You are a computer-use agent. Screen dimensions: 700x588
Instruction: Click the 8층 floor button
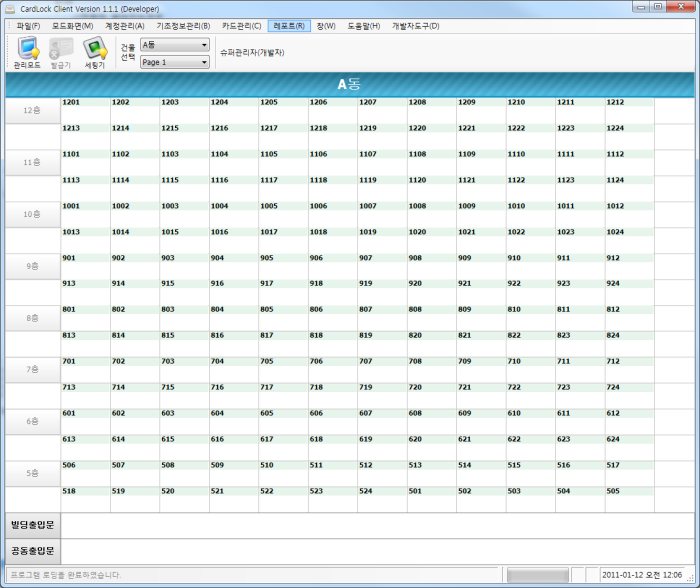33,318
